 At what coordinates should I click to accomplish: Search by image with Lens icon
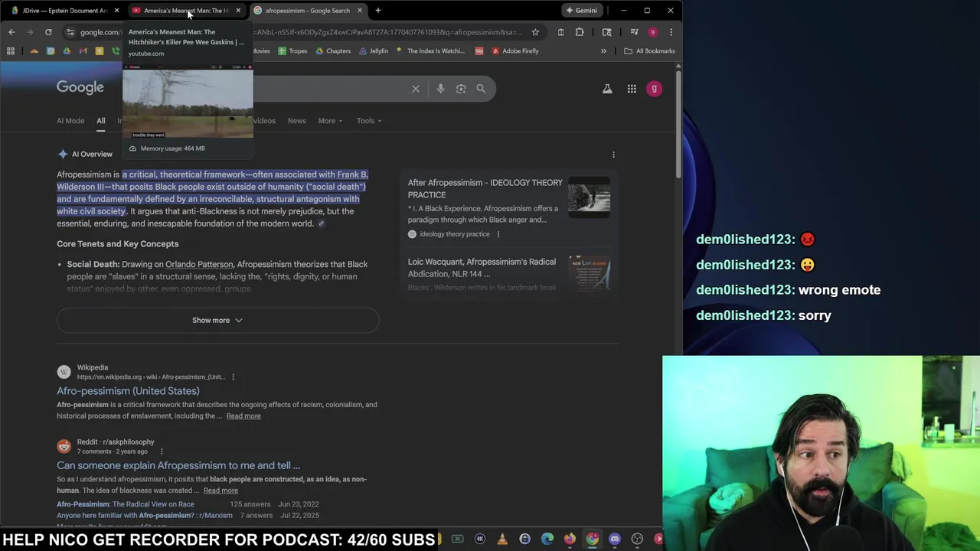461,89
